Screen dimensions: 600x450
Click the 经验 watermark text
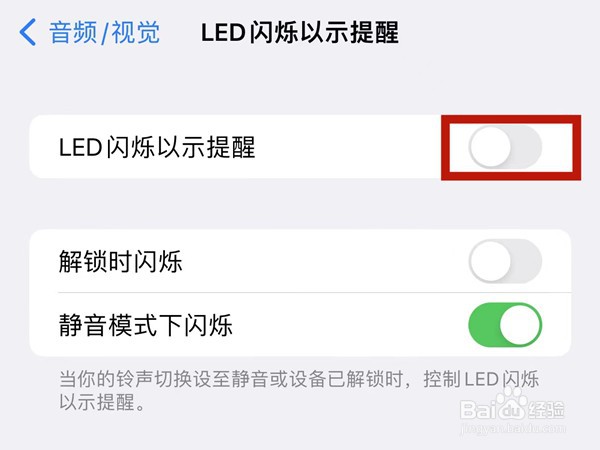pos(558,408)
